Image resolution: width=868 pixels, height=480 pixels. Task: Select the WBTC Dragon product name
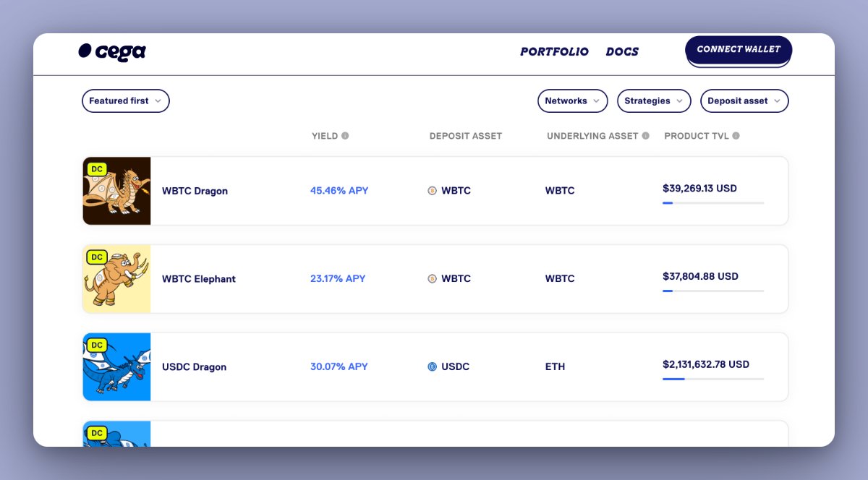(x=195, y=192)
